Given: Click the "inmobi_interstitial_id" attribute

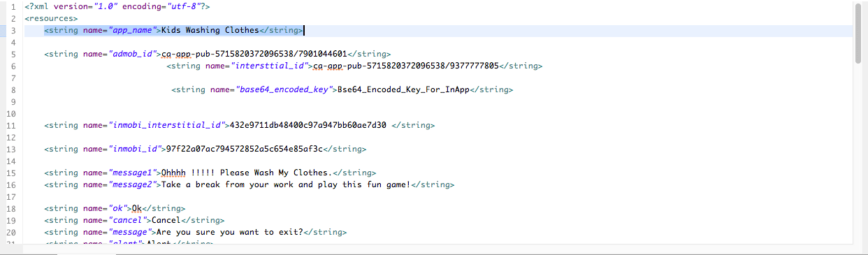Looking at the screenshot, I should 166,125.
